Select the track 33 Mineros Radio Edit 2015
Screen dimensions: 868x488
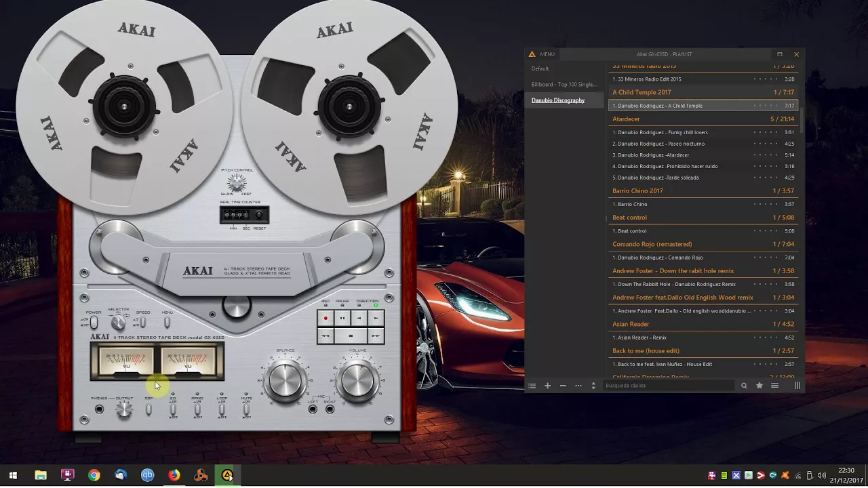pyautogui.click(x=703, y=79)
